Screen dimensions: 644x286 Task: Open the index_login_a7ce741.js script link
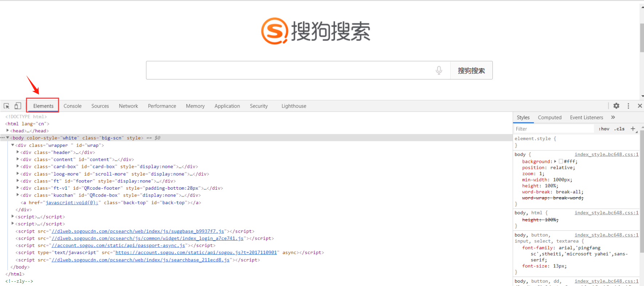point(148,238)
